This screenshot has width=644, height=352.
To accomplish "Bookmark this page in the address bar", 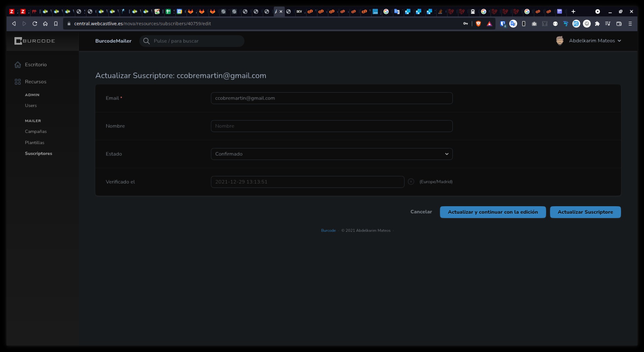I will click(56, 24).
